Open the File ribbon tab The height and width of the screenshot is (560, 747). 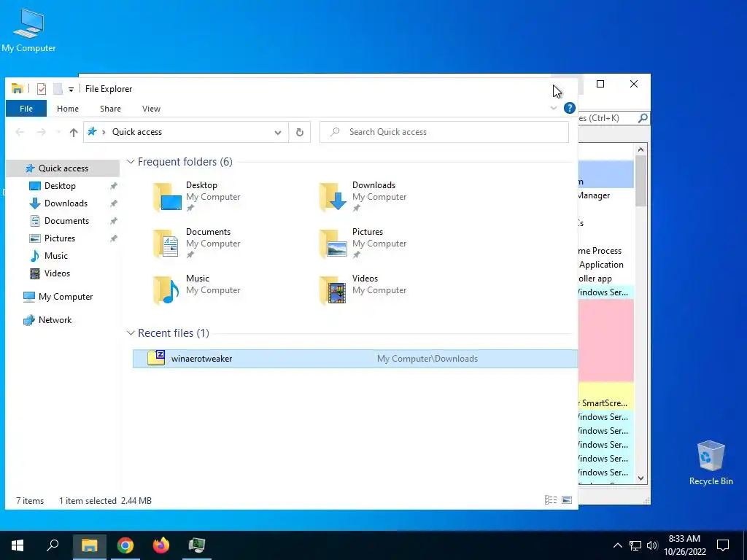(x=26, y=109)
